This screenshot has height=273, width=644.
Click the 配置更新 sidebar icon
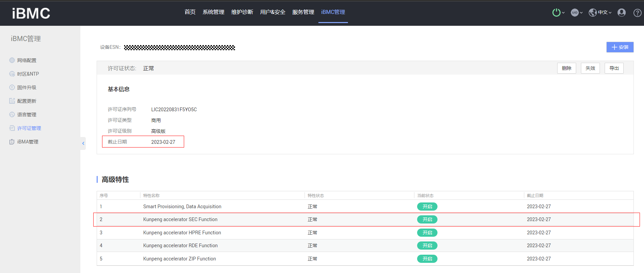12,101
